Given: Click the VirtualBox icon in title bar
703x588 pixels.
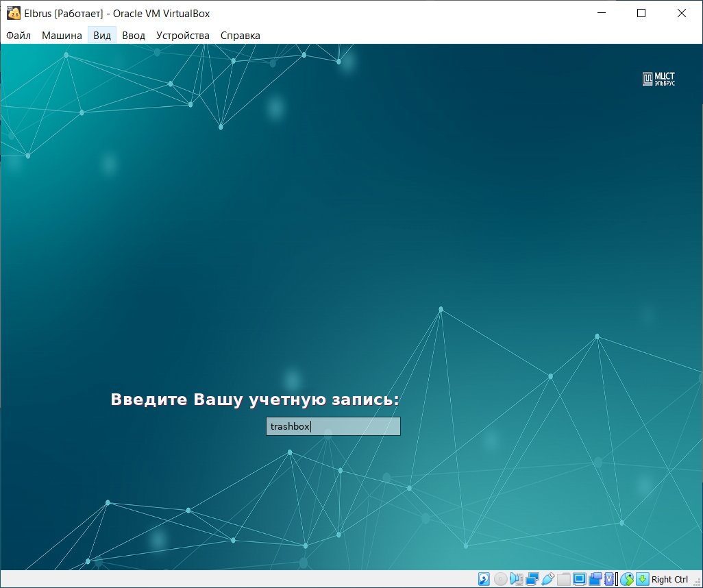Looking at the screenshot, I should point(14,14).
